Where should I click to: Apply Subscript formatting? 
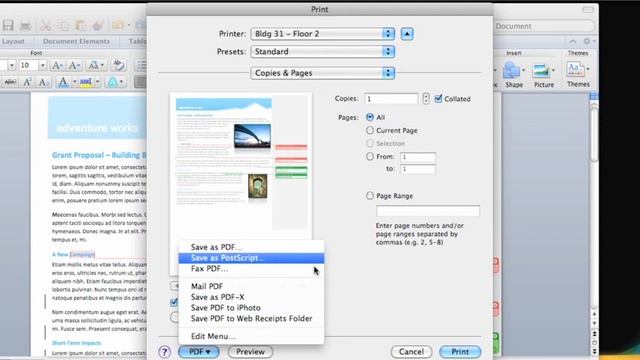(x=43, y=82)
